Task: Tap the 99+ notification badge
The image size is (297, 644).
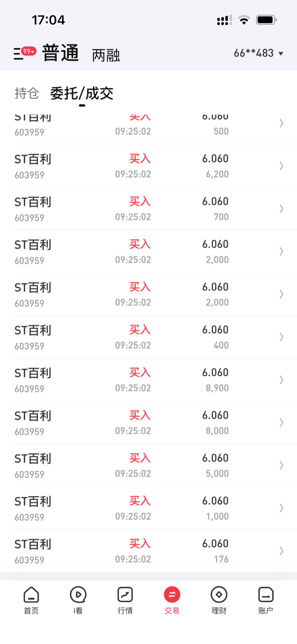Action: [29, 51]
